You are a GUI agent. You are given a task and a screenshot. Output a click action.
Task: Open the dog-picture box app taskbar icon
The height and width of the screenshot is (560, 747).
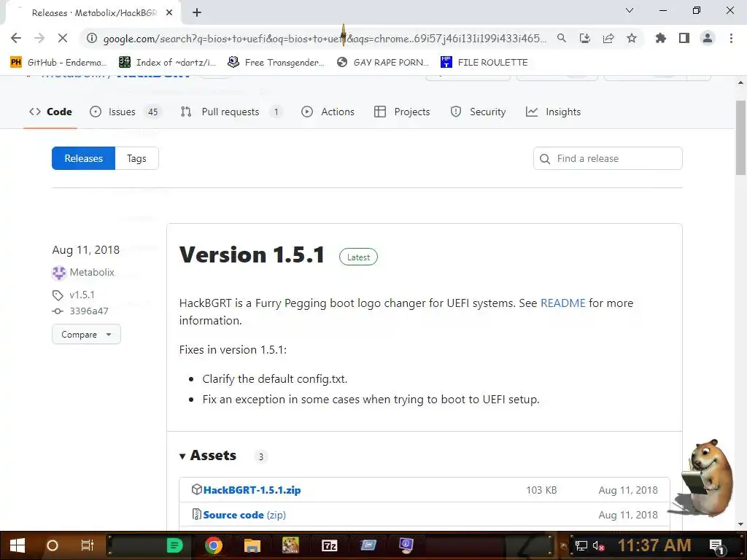(x=290, y=545)
